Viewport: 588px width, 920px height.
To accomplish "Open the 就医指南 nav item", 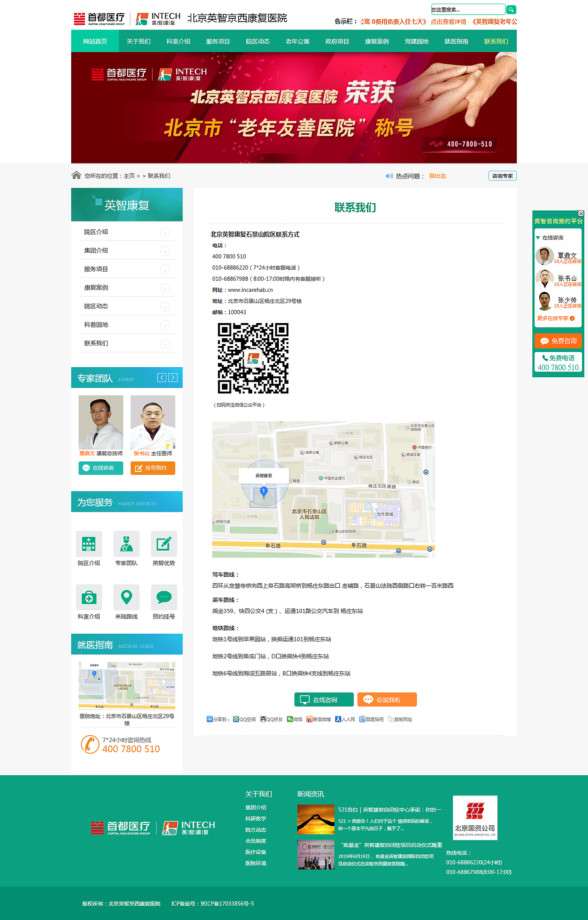I will 456,41.
